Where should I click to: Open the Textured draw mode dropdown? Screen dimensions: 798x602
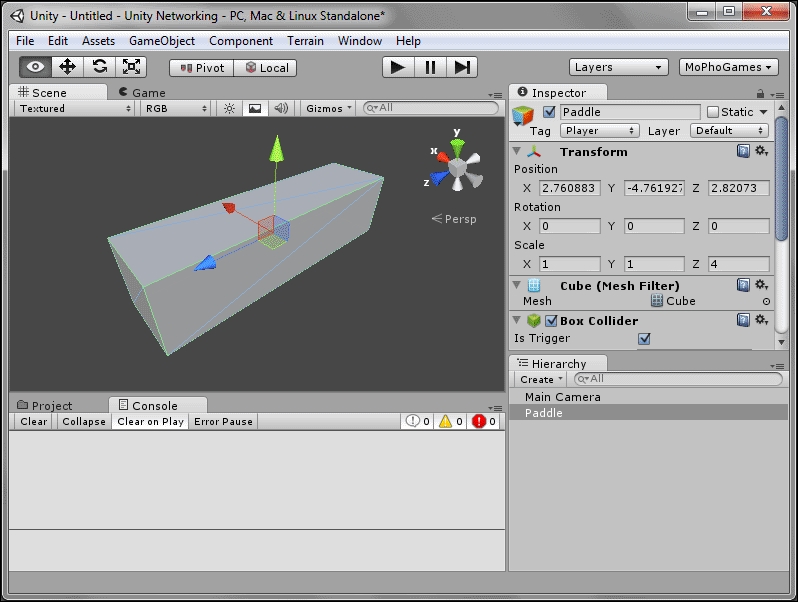click(x=75, y=108)
